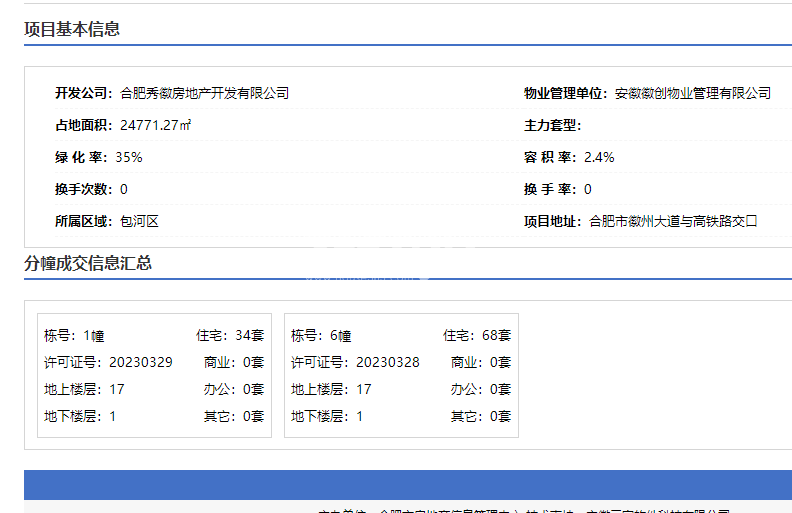Click the 包河区 district value

click(139, 221)
